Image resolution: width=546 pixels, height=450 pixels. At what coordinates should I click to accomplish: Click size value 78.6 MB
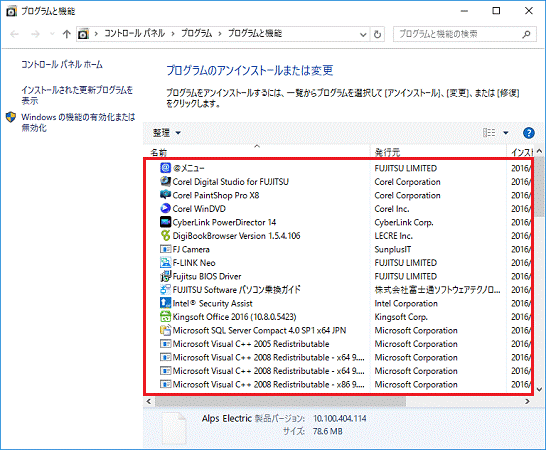tap(327, 432)
